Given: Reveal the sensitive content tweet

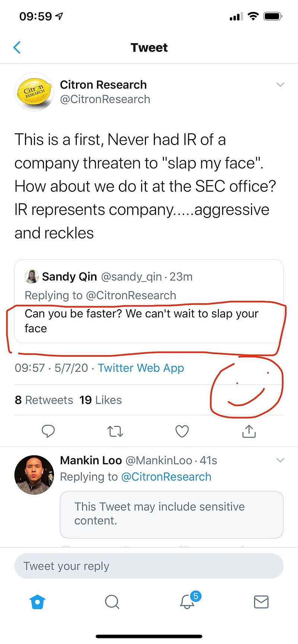Looking at the screenshot, I should [x=171, y=515].
